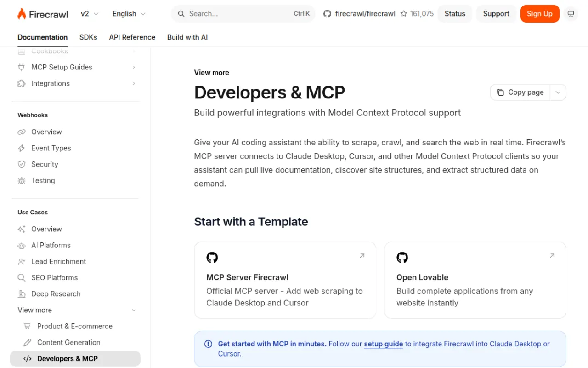
Task: Open the Support button
Action: pos(496,14)
